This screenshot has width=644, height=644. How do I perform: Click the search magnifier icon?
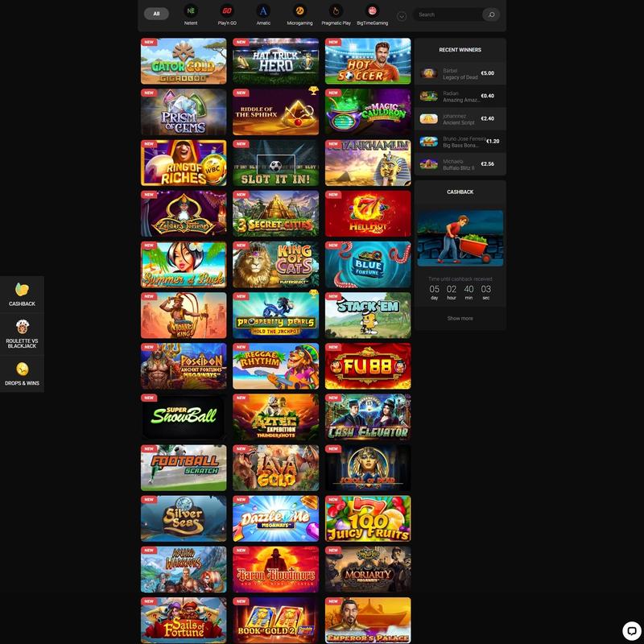click(x=491, y=14)
